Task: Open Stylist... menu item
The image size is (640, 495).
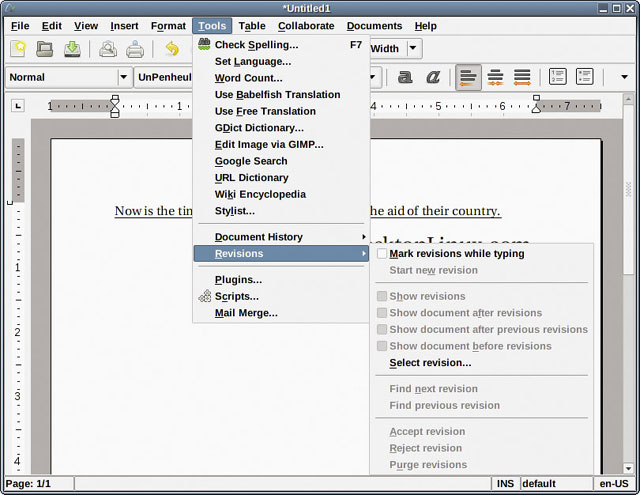Action: (x=281, y=211)
